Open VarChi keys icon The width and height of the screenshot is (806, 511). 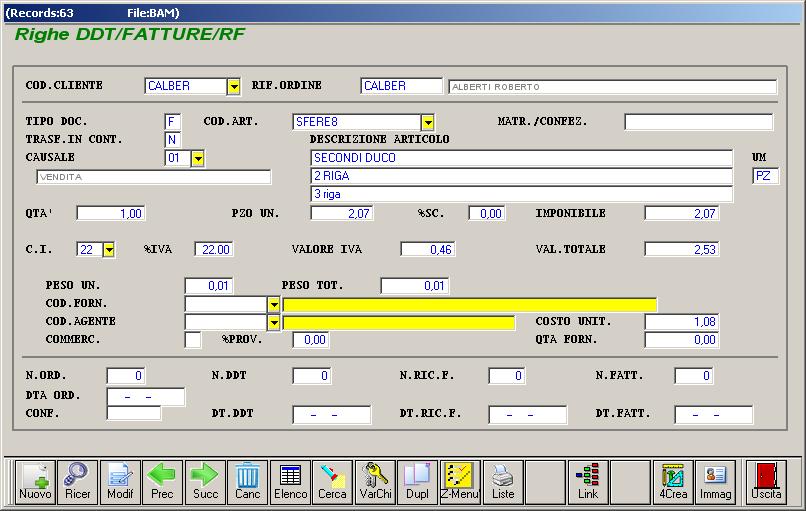point(375,482)
